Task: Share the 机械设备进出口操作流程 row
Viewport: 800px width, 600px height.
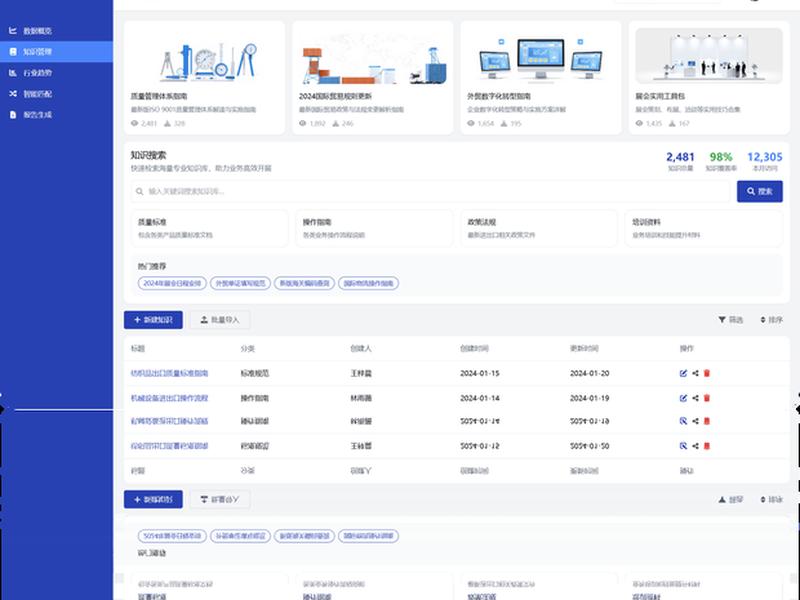Action: 695,398
